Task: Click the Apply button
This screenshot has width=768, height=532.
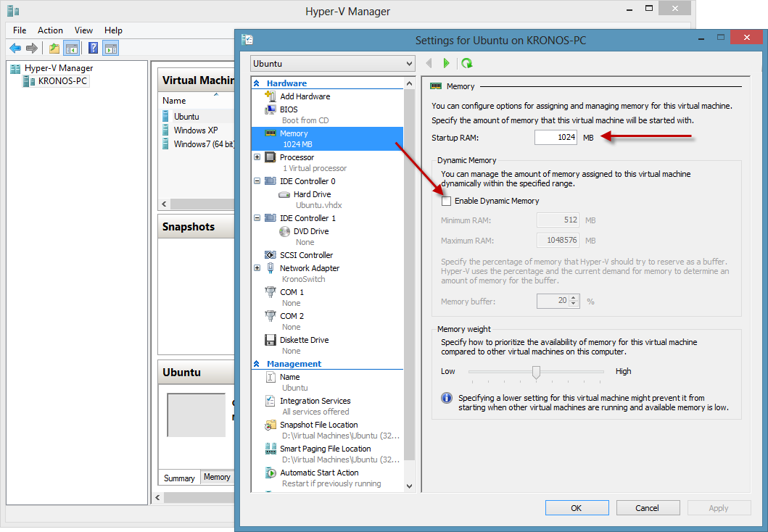Action: [x=719, y=508]
